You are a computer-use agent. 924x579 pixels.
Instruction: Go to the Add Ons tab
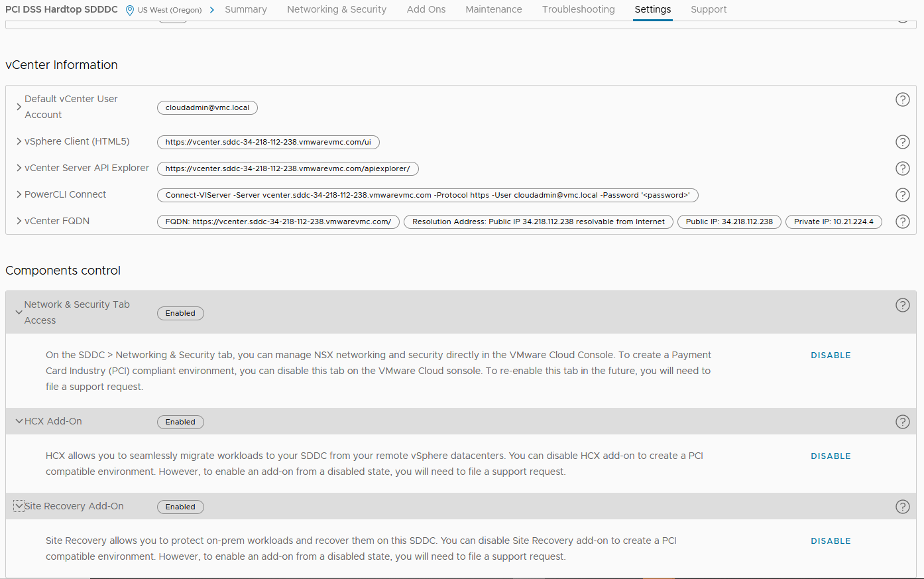[x=426, y=9]
